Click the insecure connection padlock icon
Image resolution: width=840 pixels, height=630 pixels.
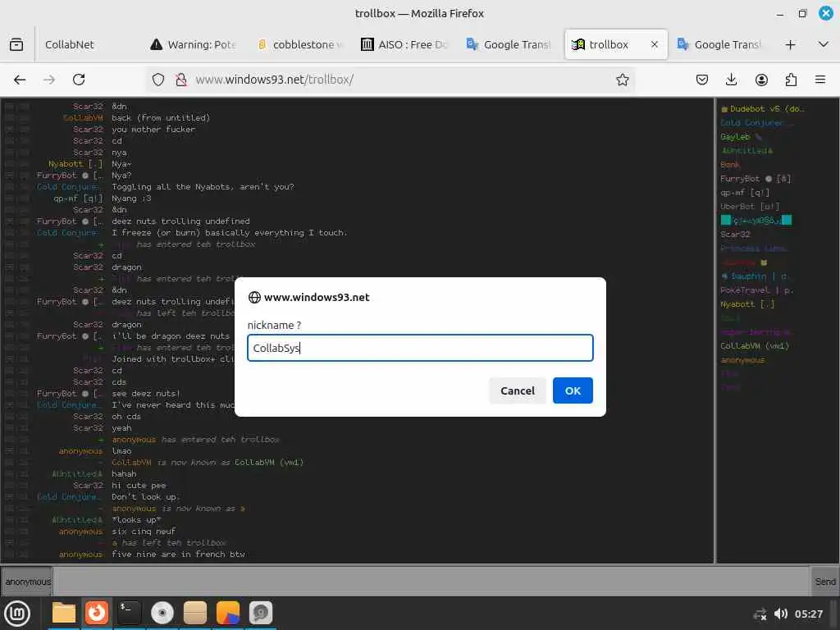[x=181, y=80]
